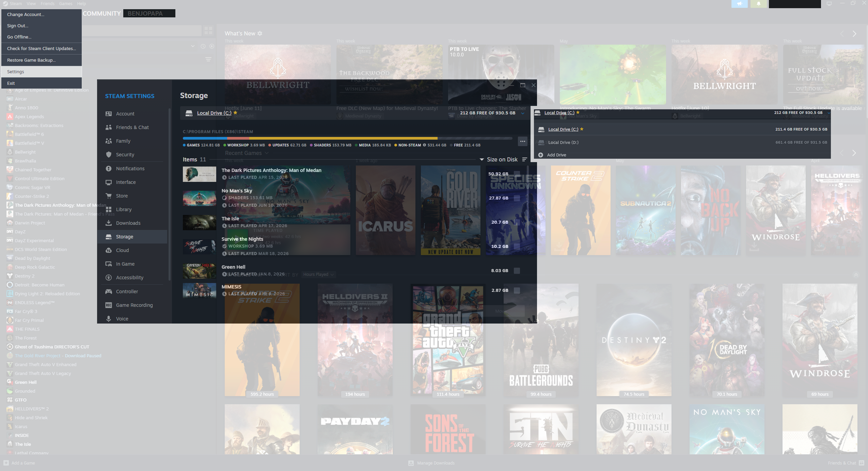The image size is (868, 471).
Task: Select Check for Steam Client Updates
Action: [42, 48]
